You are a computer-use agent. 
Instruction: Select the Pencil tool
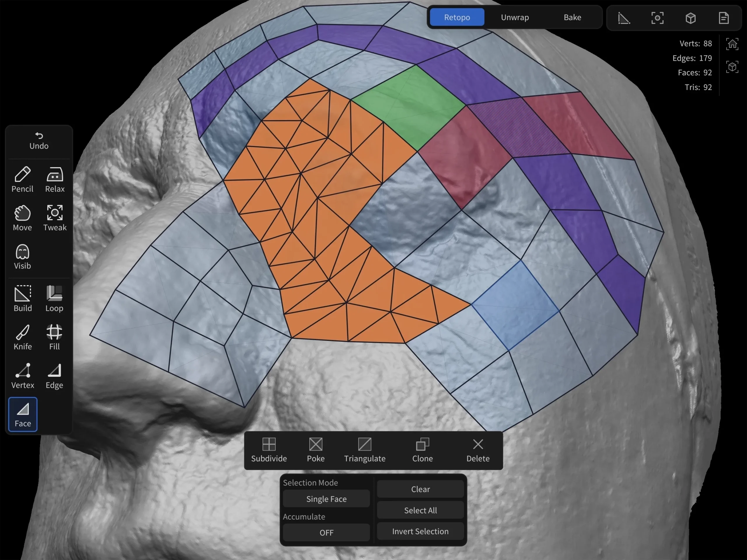point(22,179)
